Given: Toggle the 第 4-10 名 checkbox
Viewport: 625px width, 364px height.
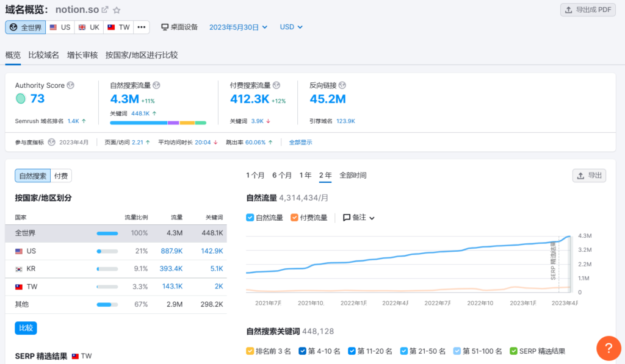Looking at the screenshot, I should 302,351.
